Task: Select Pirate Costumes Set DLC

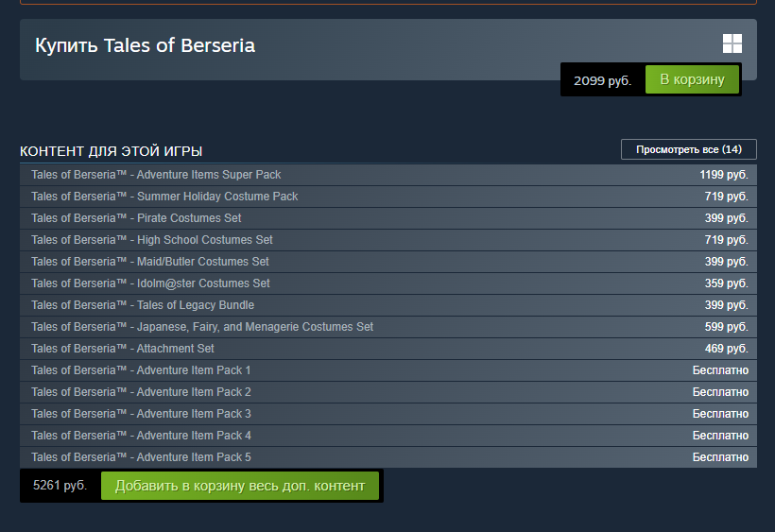Action: tap(136, 218)
